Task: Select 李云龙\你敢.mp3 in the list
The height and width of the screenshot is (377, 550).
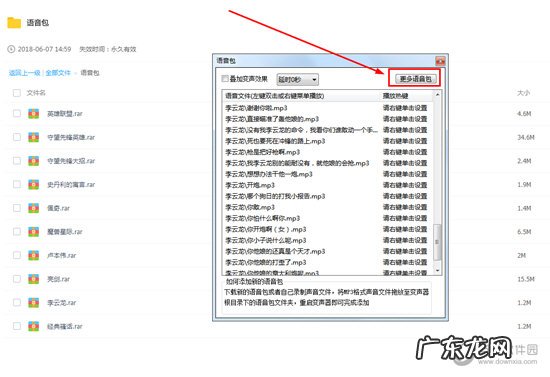Action: tap(250, 207)
